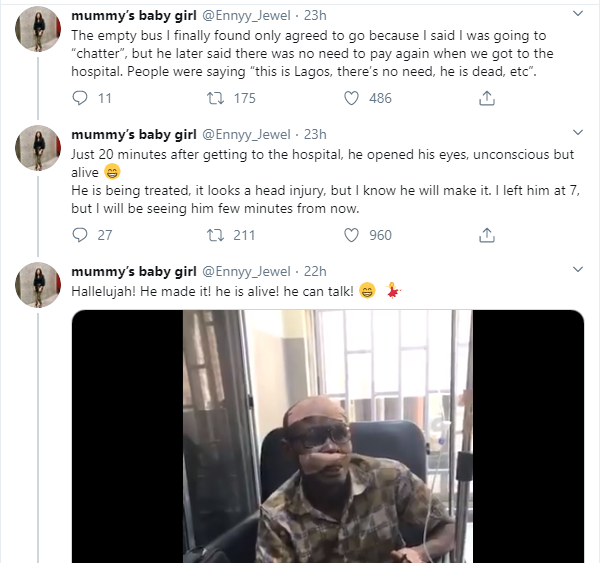Like the hospital tweet with 960 likes
Viewport: 609px width, 563px height.
click(x=351, y=235)
